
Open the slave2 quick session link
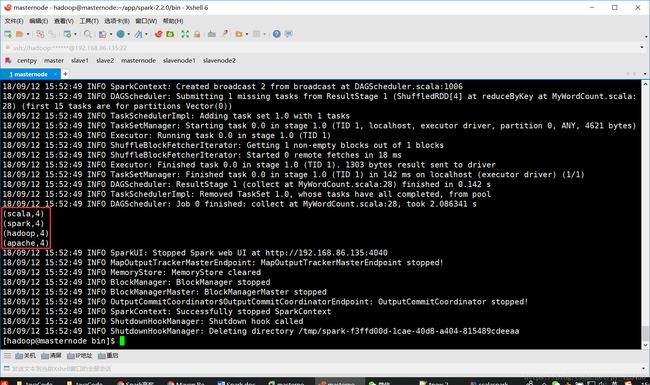[x=105, y=61]
